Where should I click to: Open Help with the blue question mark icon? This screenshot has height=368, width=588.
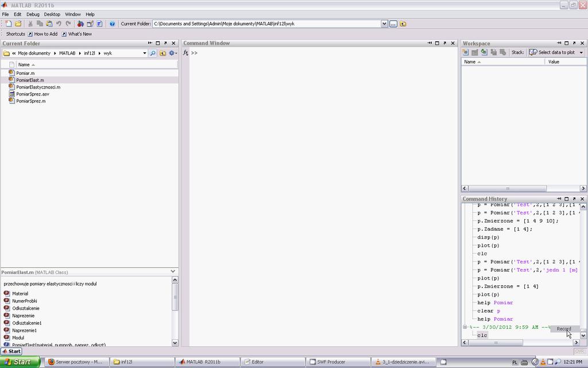112,24
